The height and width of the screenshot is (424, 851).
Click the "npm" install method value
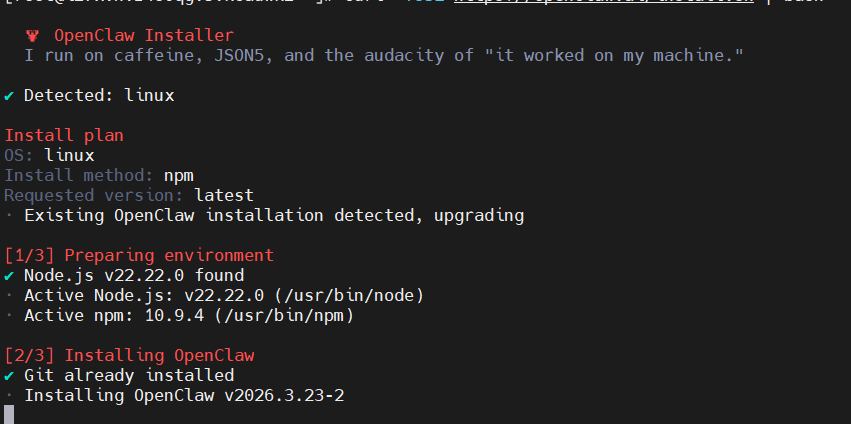coord(179,175)
